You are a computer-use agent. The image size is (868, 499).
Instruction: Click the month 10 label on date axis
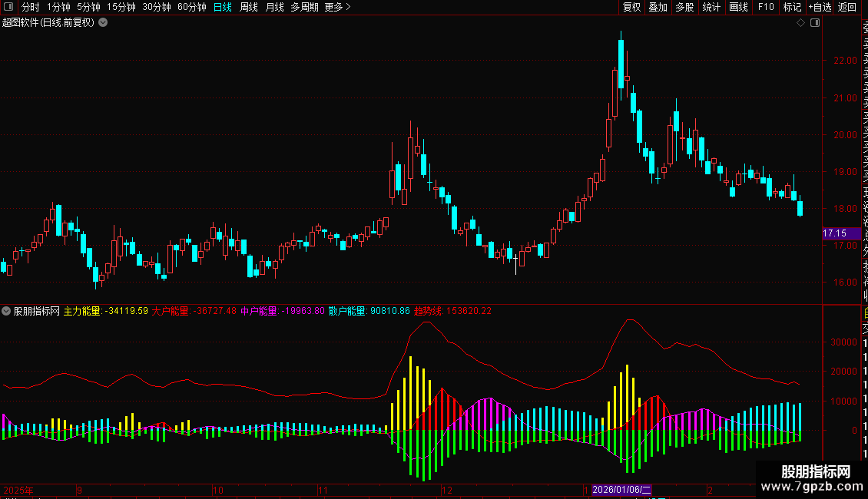click(218, 490)
